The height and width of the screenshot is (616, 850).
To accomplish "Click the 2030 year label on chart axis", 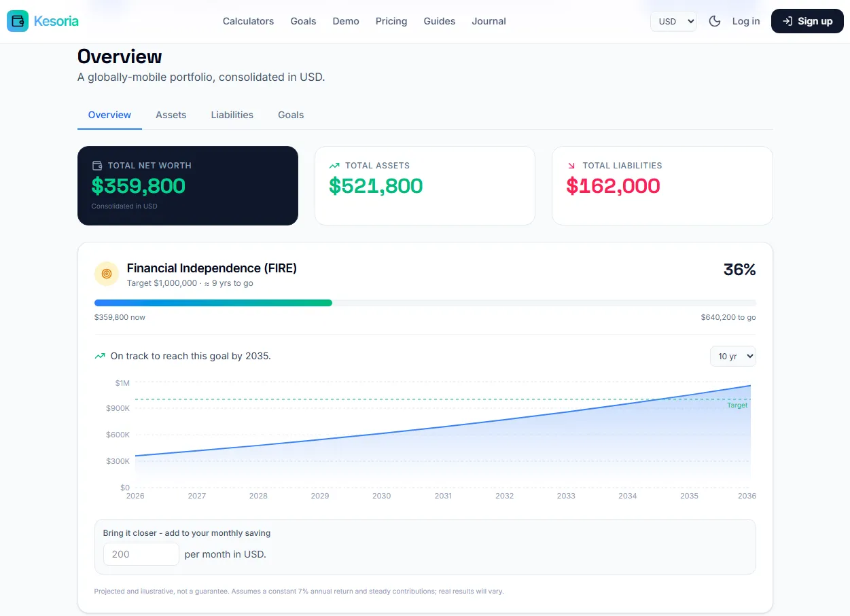I will [x=382, y=496].
